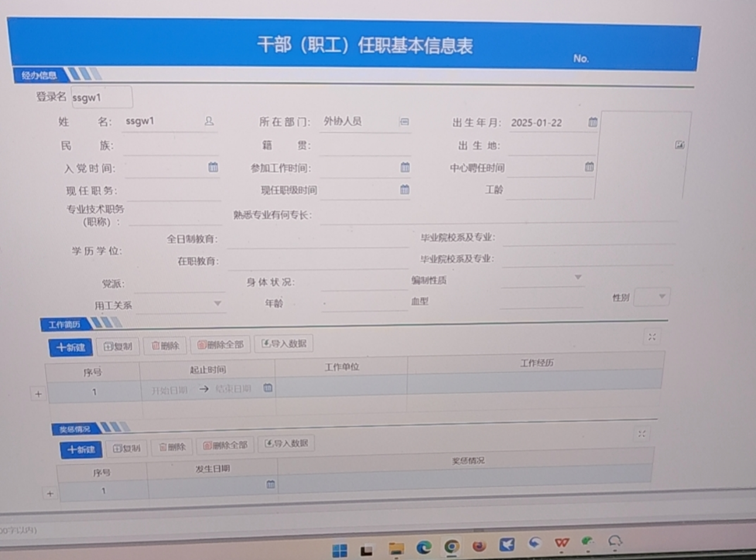Expand the 编制性质 dropdown
The height and width of the screenshot is (560, 756).
[577, 277]
